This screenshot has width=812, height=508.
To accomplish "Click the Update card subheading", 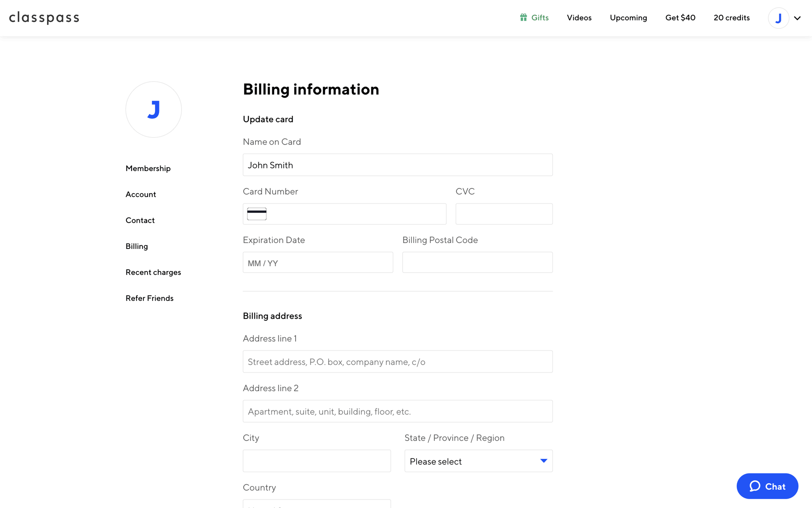I will tap(268, 119).
